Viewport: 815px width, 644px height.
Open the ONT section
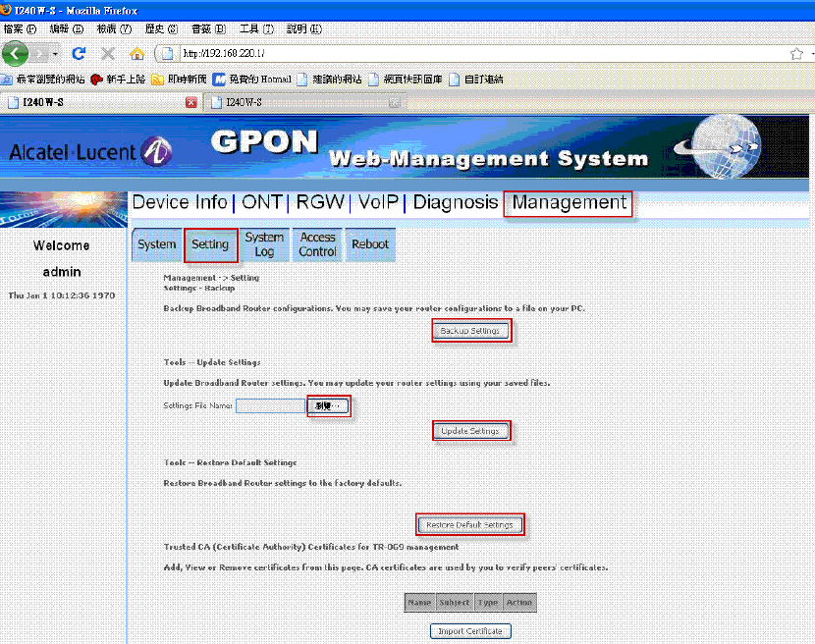(x=262, y=202)
